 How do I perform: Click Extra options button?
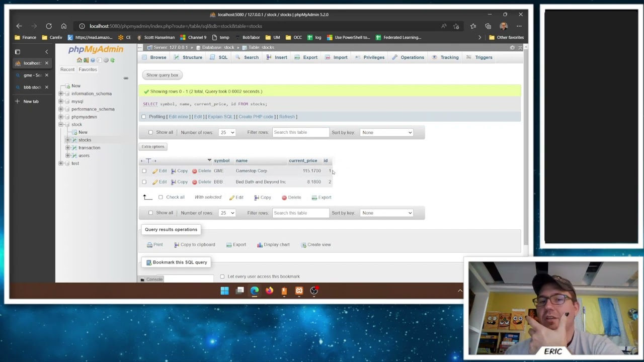[x=153, y=147]
